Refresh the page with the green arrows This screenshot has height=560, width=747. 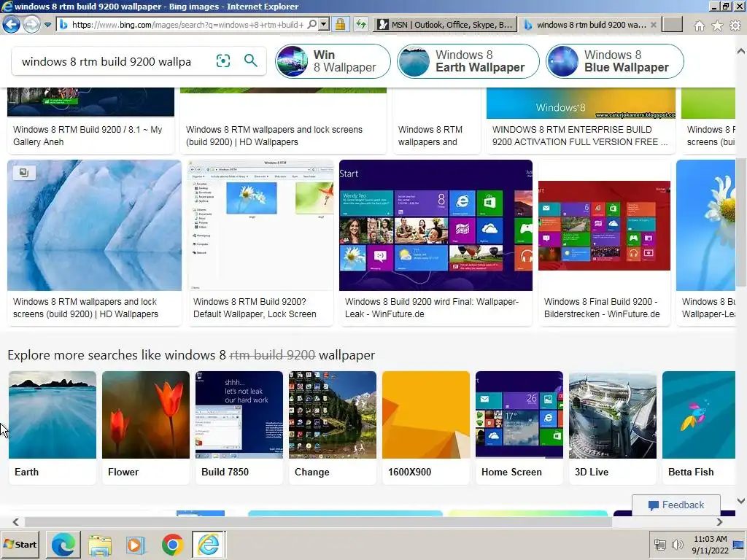click(361, 24)
